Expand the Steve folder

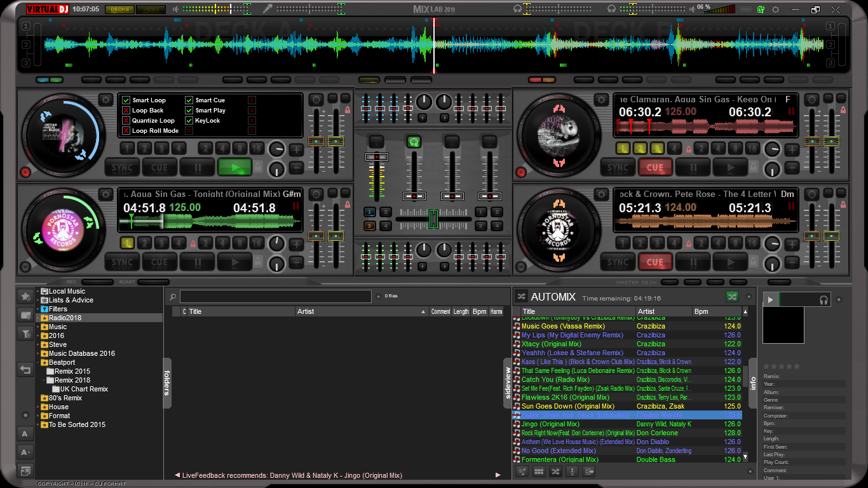point(37,344)
